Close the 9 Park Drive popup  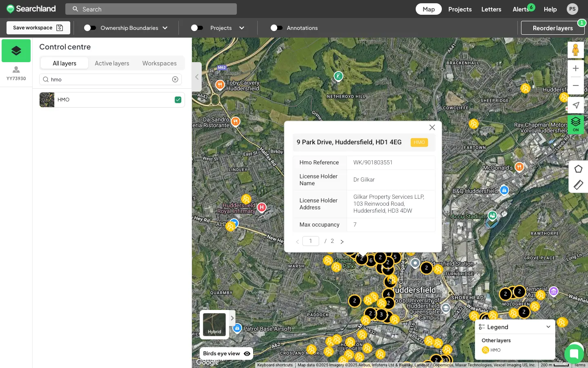(x=432, y=128)
